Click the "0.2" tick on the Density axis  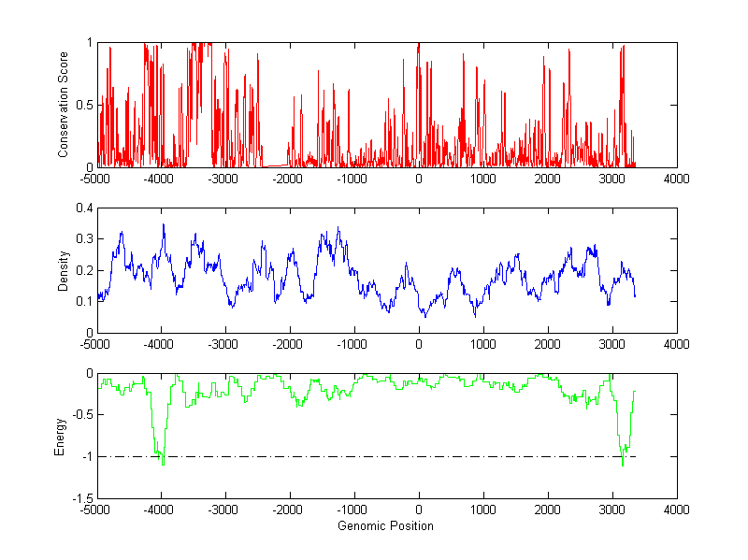[x=83, y=270]
